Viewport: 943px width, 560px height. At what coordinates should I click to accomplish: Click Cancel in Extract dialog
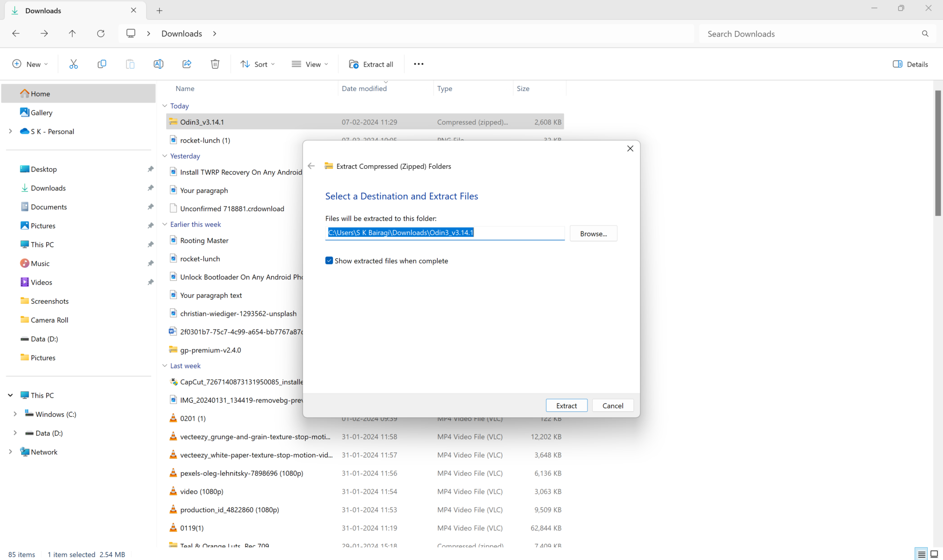612,405
